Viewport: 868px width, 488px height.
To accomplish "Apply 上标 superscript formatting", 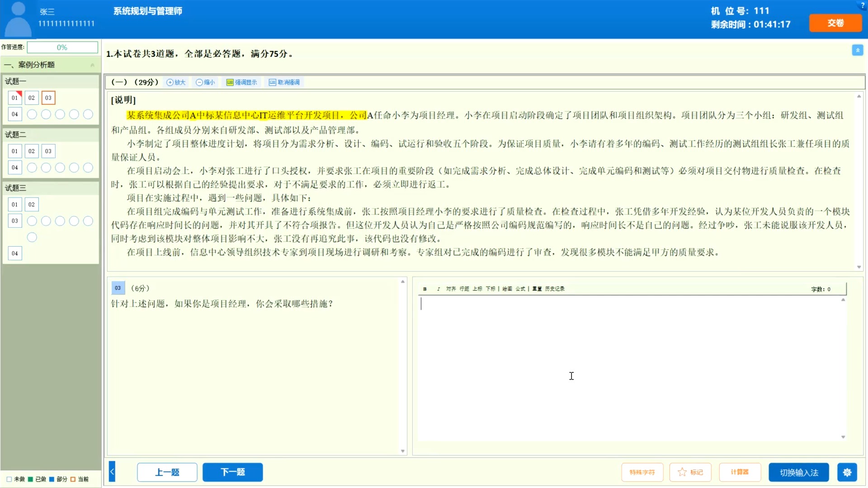I will click(x=477, y=289).
